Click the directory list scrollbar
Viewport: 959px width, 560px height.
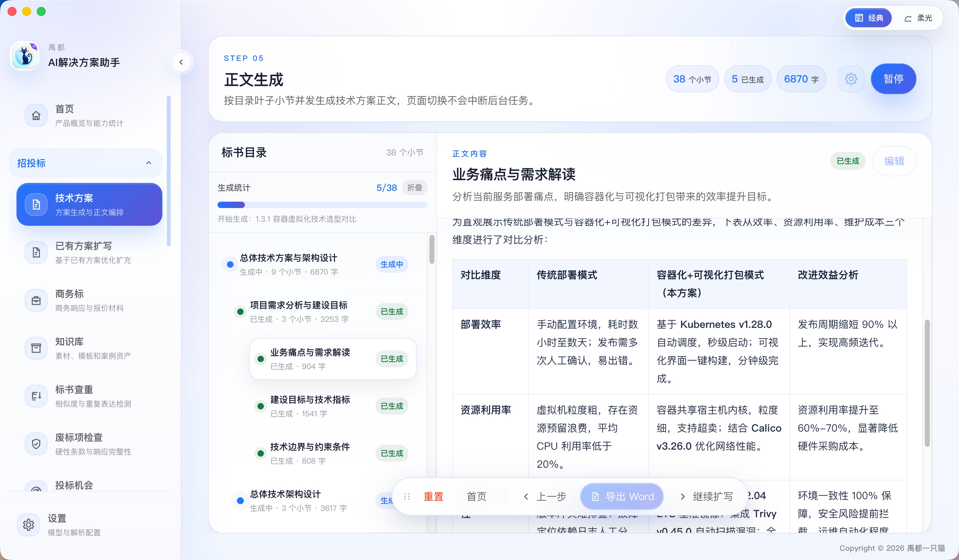click(432, 250)
